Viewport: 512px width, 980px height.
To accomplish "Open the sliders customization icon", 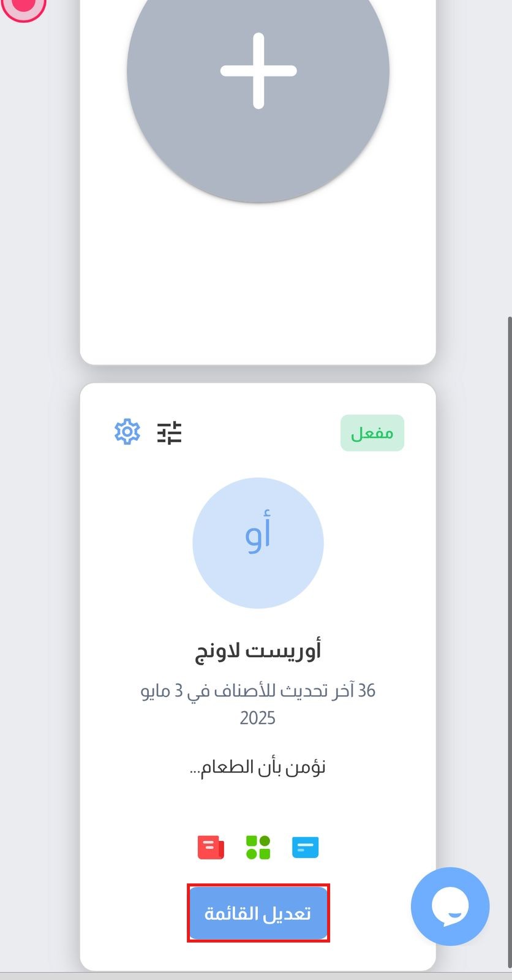I will [x=169, y=432].
